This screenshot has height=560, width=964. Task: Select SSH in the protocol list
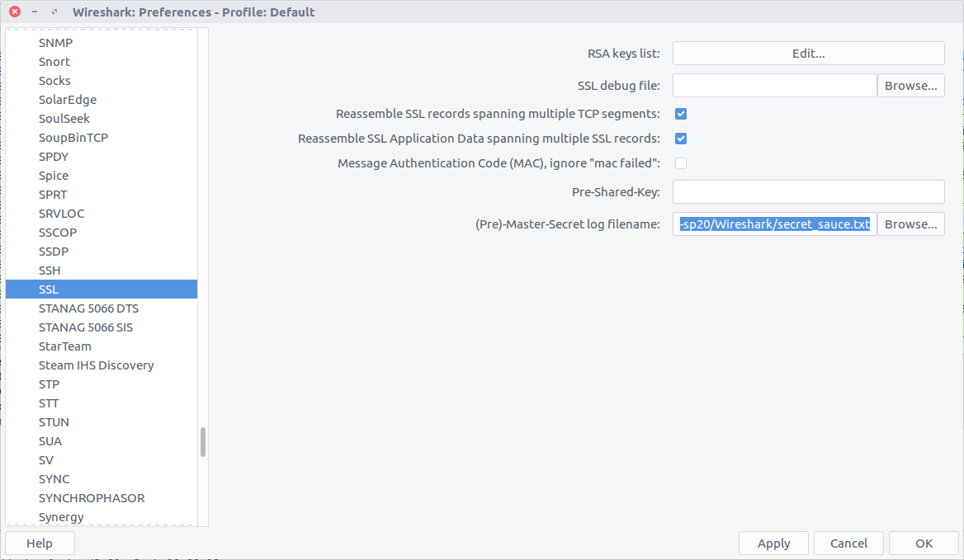(x=50, y=271)
